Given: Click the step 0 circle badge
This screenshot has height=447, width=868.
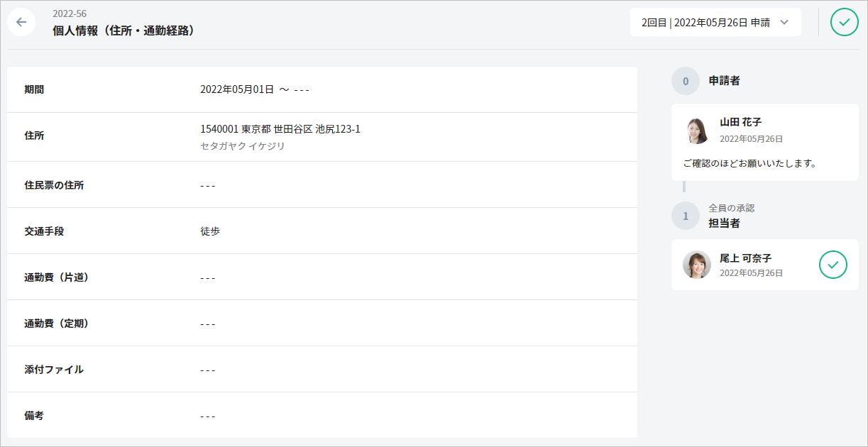Looking at the screenshot, I should (685, 81).
